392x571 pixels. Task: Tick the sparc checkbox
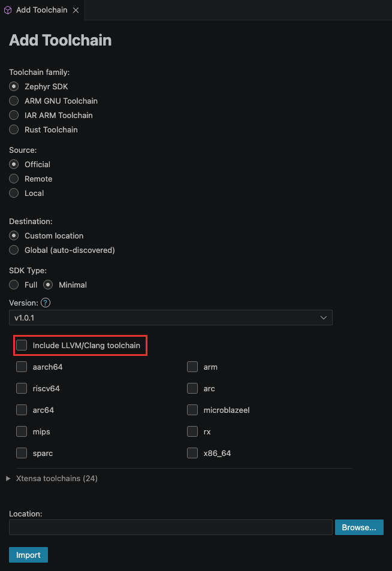point(22,453)
